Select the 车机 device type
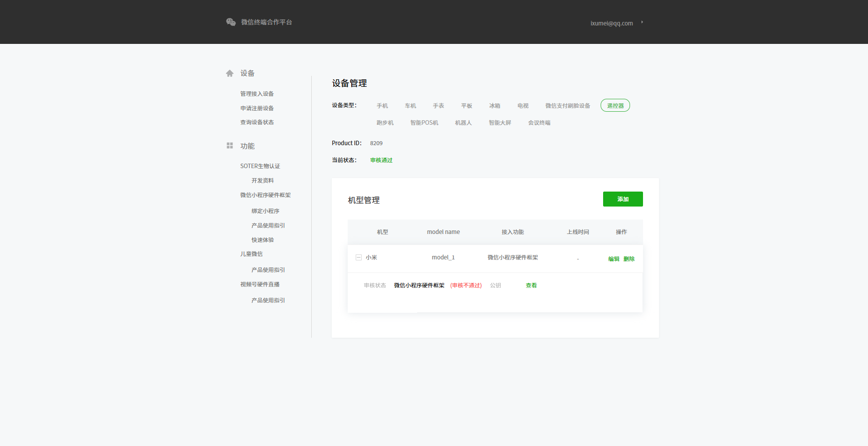 [410, 106]
